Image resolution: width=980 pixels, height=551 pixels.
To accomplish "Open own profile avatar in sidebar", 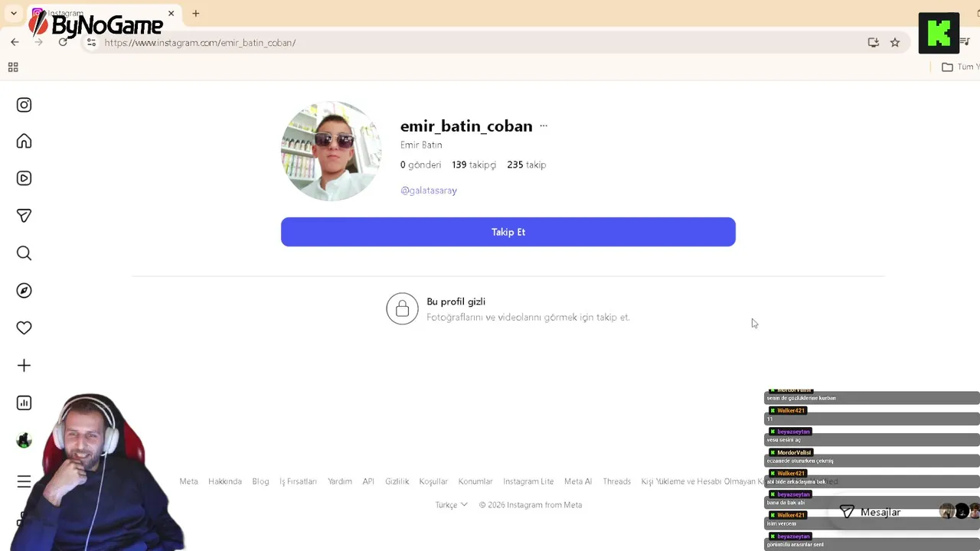I will click(x=24, y=440).
